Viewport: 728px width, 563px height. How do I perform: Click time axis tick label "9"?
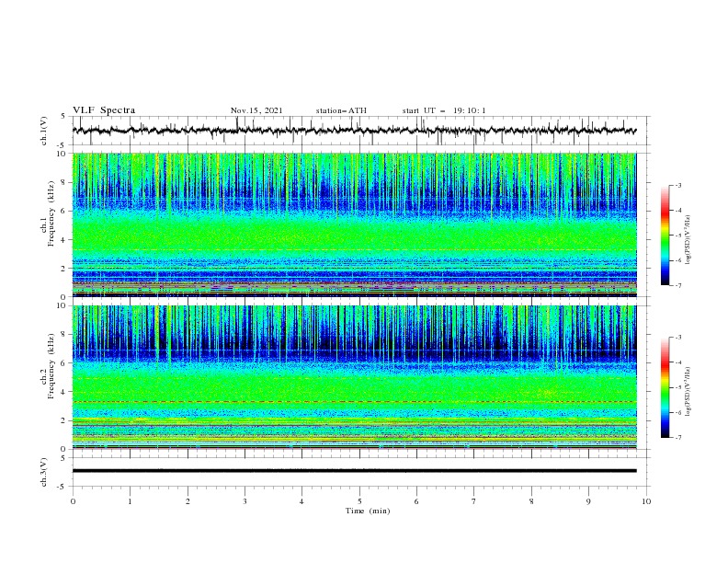click(x=588, y=501)
